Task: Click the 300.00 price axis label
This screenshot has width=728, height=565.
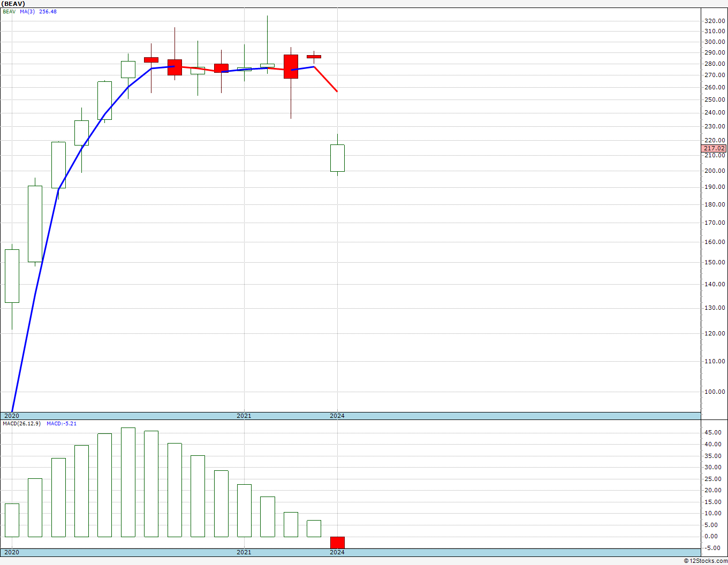Action: [x=715, y=42]
